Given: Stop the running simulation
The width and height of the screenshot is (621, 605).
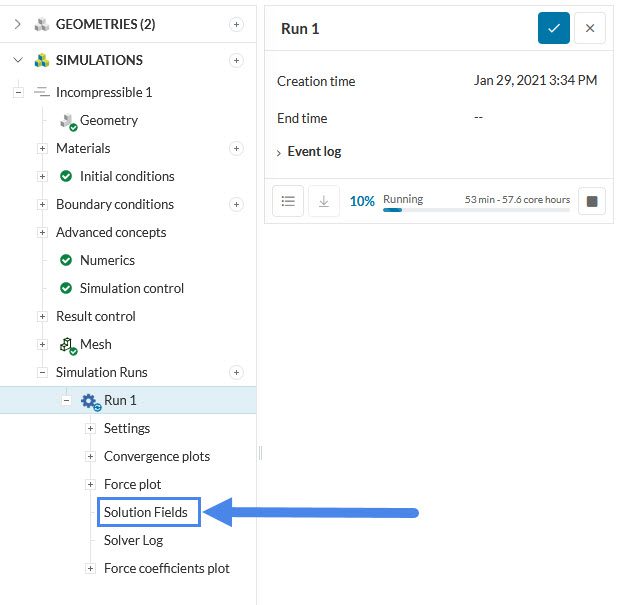Looking at the screenshot, I should click(x=592, y=201).
